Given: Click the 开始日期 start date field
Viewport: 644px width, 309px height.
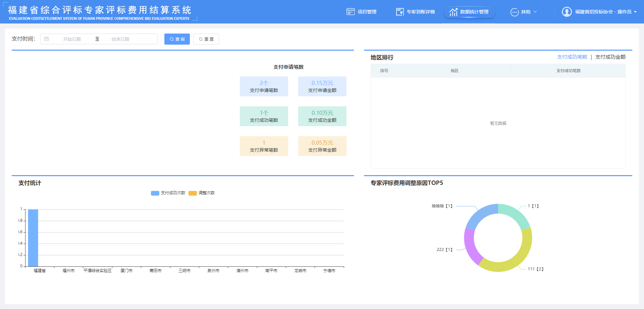Looking at the screenshot, I should (x=72, y=39).
